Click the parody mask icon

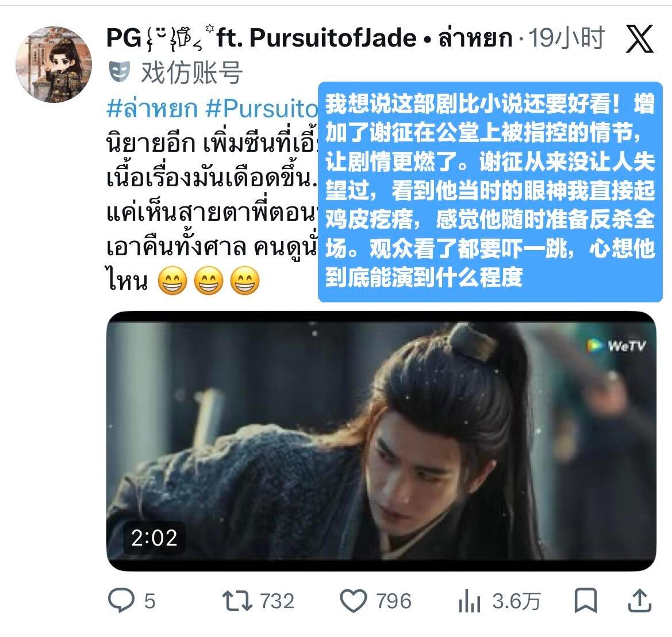tap(119, 72)
